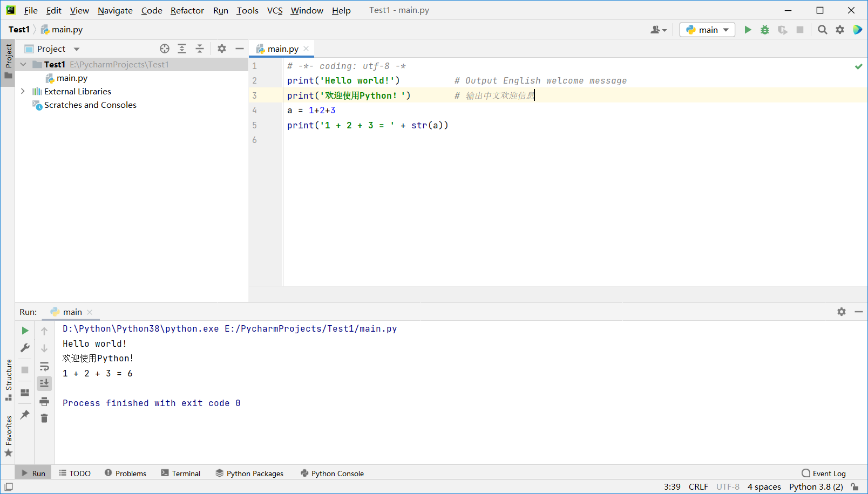Viewport: 868px width, 494px height.
Task: Run the main configuration with green play icon
Action: coord(748,30)
